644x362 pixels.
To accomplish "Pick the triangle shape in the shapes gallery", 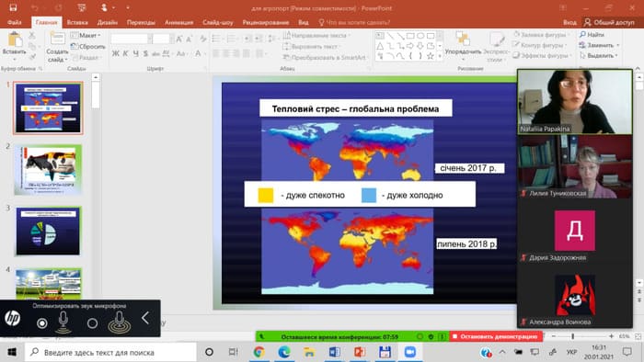I will [x=380, y=46].
